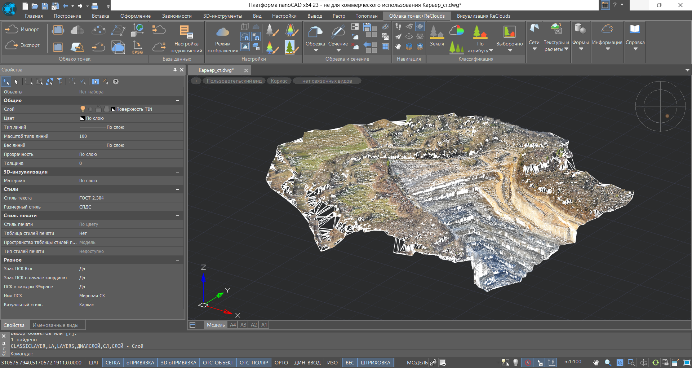Screen dimensions: 692x368
Task: Collapse the Разное properties section
Action: (177, 260)
